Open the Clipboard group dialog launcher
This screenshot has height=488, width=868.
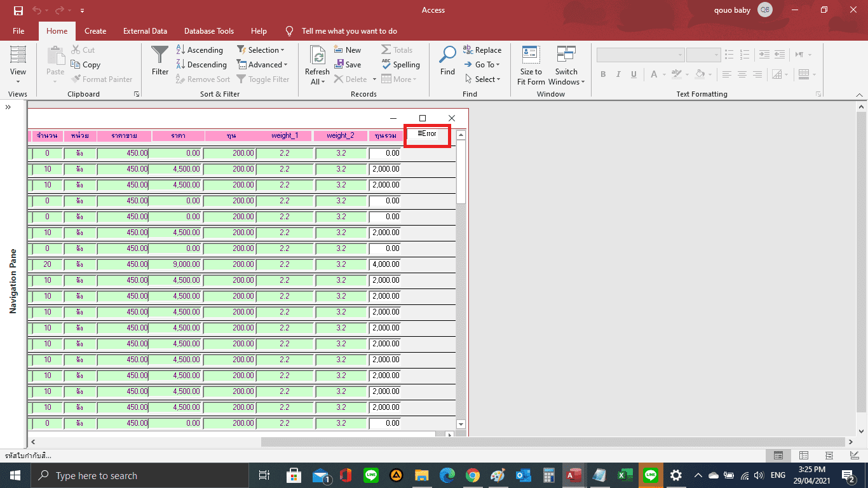[x=137, y=94]
